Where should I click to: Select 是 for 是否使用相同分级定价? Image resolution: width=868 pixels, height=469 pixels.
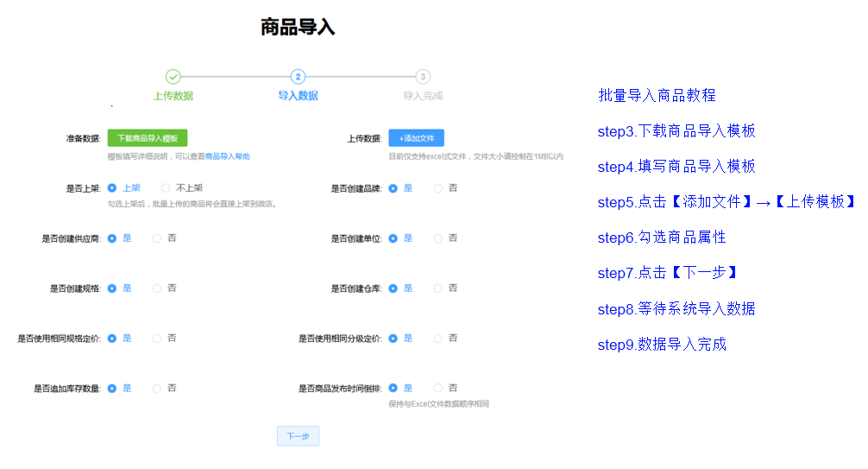(393, 339)
